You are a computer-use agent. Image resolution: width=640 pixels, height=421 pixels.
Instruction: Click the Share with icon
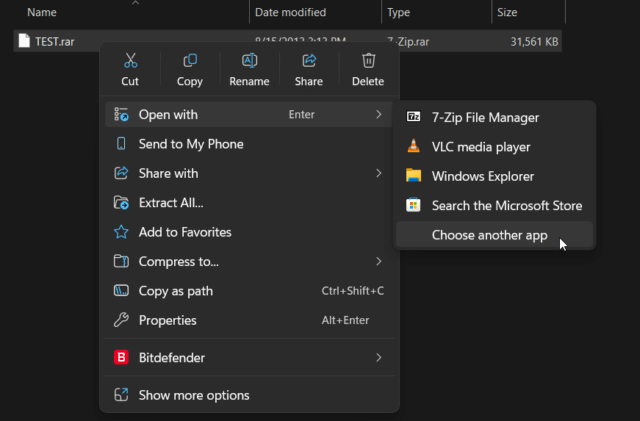[x=121, y=173]
